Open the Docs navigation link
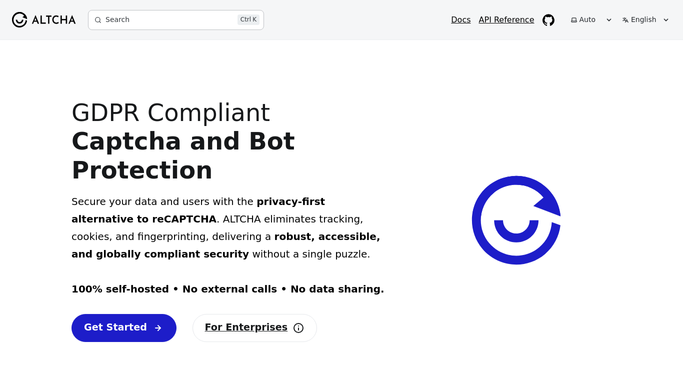 (x=461, y=20)
